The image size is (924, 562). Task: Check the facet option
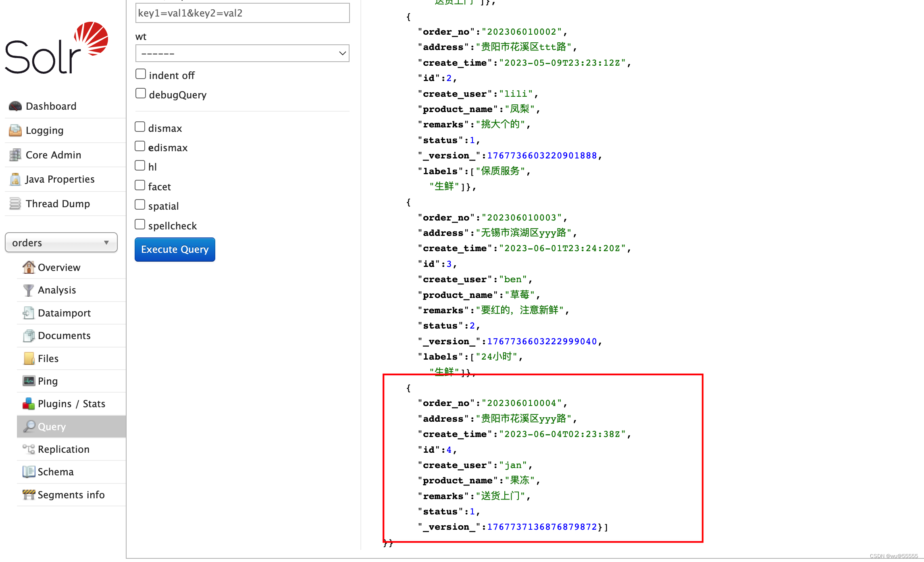[x=140, y=185]
